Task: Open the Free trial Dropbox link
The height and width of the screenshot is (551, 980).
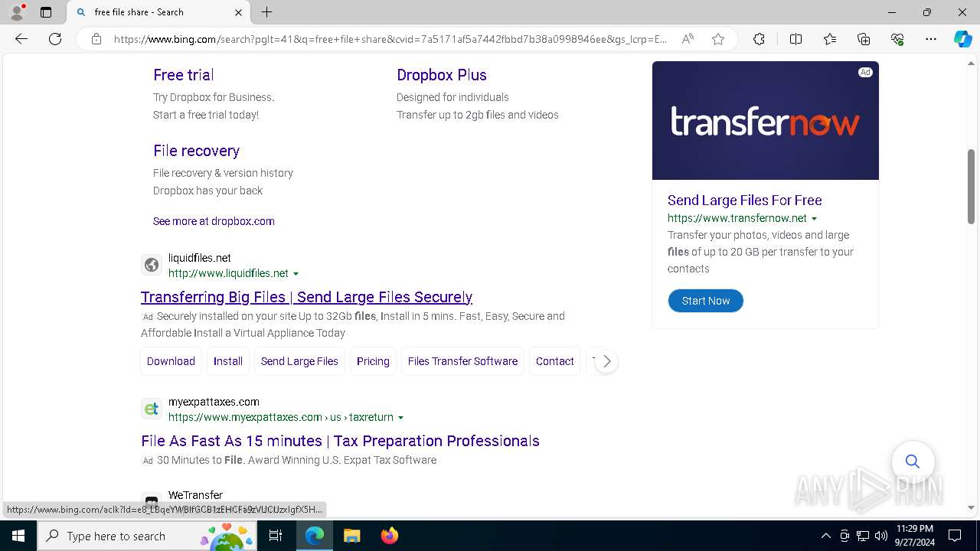Action: pos(183,75)
